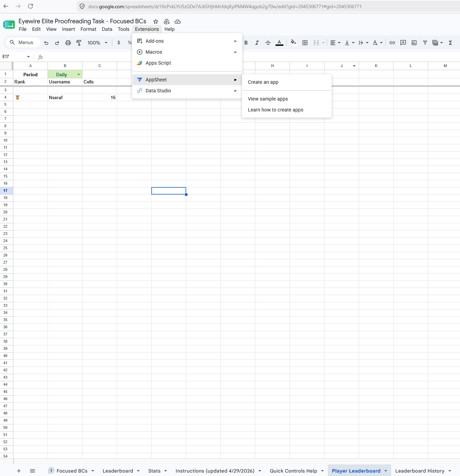Open the borders tool in the toolbar
This screenshot has height=476, width=460.
305,43
